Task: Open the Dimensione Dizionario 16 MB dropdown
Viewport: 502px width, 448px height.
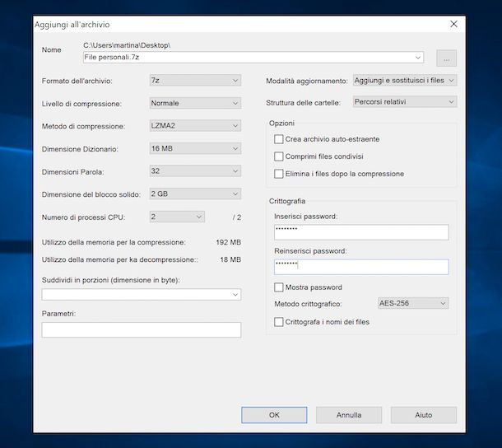Action: pos(195,148)
